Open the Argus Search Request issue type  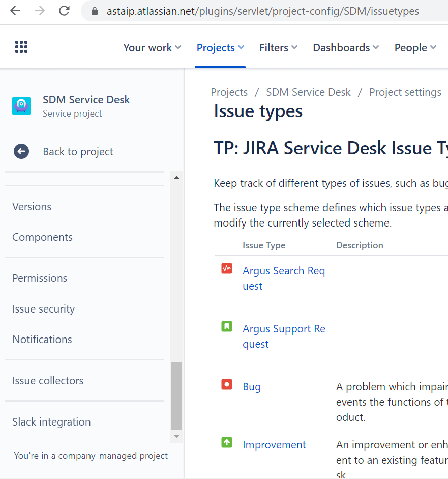pos(284,278)
